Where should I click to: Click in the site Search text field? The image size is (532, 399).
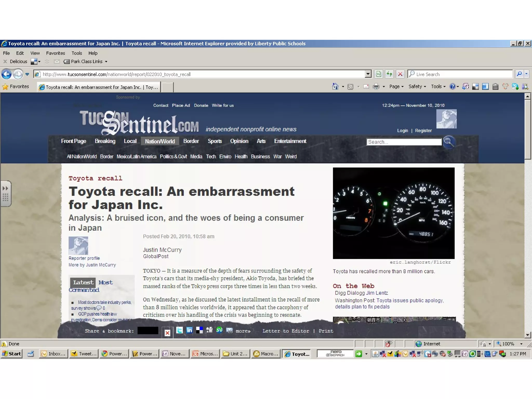click(403, 142)
